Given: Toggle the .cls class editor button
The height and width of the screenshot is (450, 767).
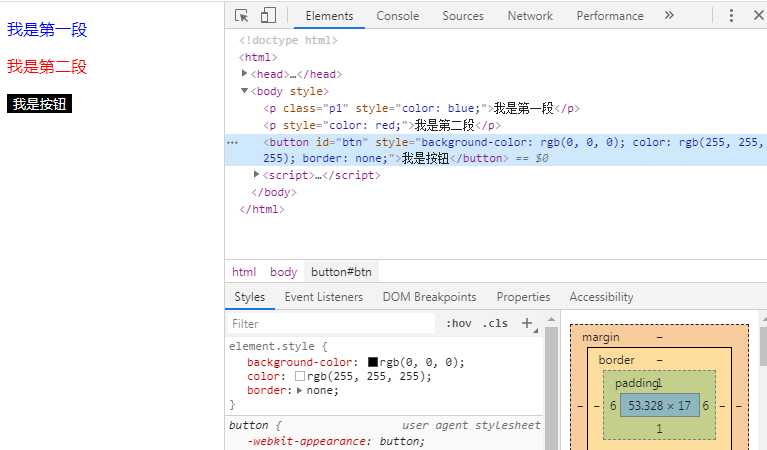Looking at the screenshot, I should (x=495, y=323).
